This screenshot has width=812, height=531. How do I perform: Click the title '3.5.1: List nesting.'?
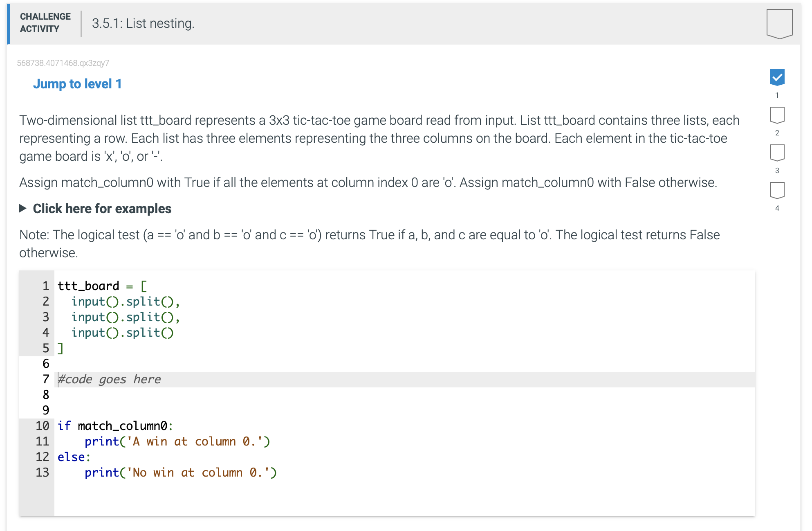[x=143, y=23]
